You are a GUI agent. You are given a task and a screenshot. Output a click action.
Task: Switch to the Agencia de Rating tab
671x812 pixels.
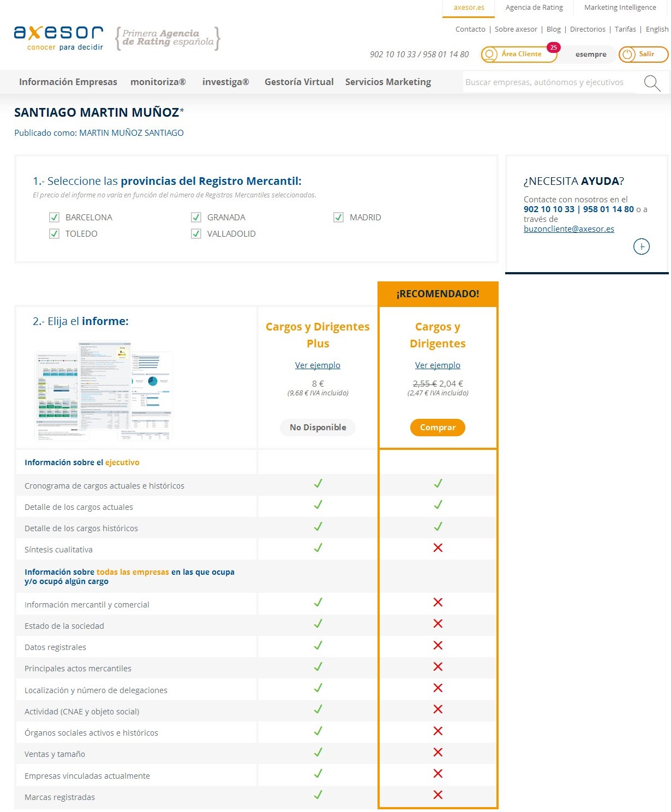(x=534, y=8)
